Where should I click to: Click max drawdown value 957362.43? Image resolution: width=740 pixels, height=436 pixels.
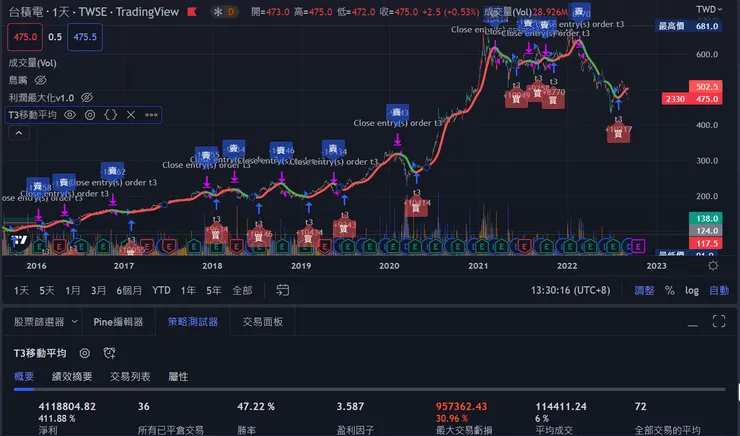pyautogui.click(x=461, y=406)
